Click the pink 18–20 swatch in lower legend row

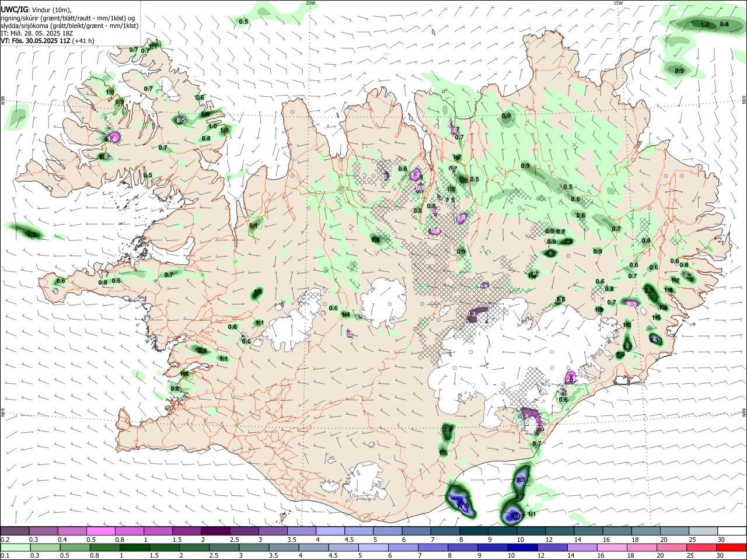[x=641, y=548]
